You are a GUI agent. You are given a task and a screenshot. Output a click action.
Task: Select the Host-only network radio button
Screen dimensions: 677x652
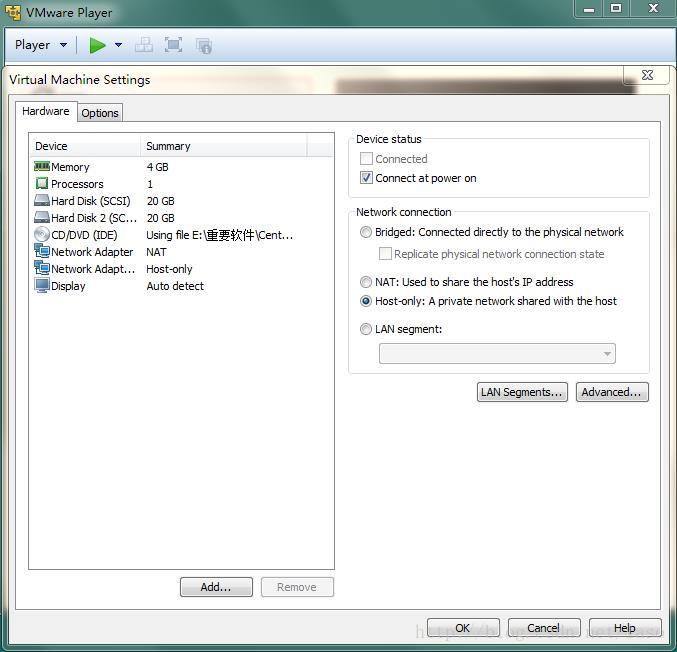coord(366,301)
